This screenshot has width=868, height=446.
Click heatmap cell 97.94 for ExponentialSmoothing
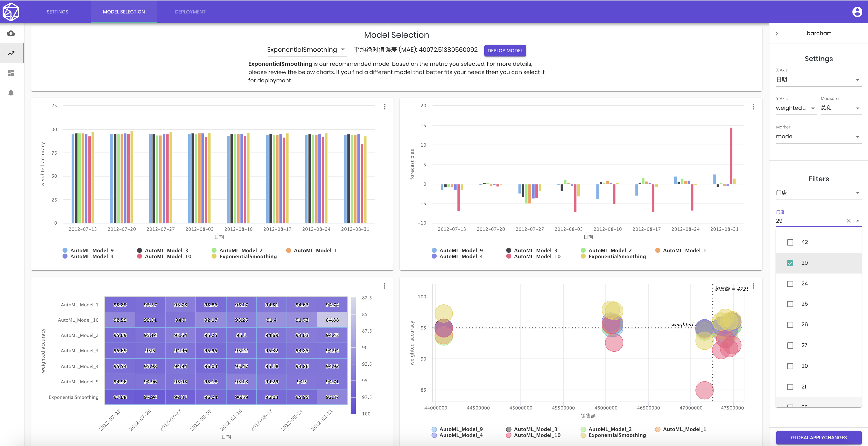pyautogui.click(x=150, y=397)
